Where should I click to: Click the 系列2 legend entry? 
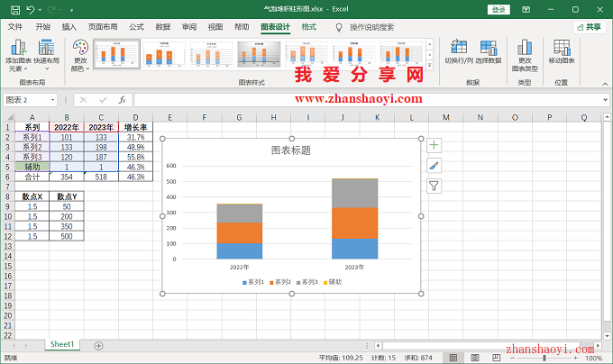click(280, 282)
